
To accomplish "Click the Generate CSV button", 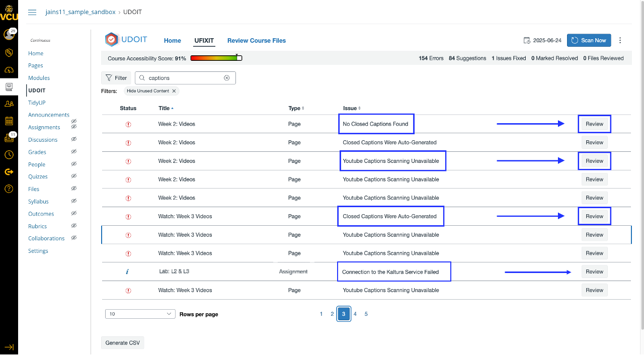I will (123, 343).
